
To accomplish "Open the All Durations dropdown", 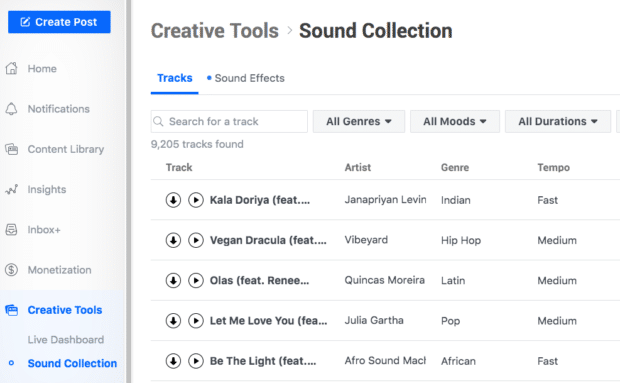I will pos(558,121).
